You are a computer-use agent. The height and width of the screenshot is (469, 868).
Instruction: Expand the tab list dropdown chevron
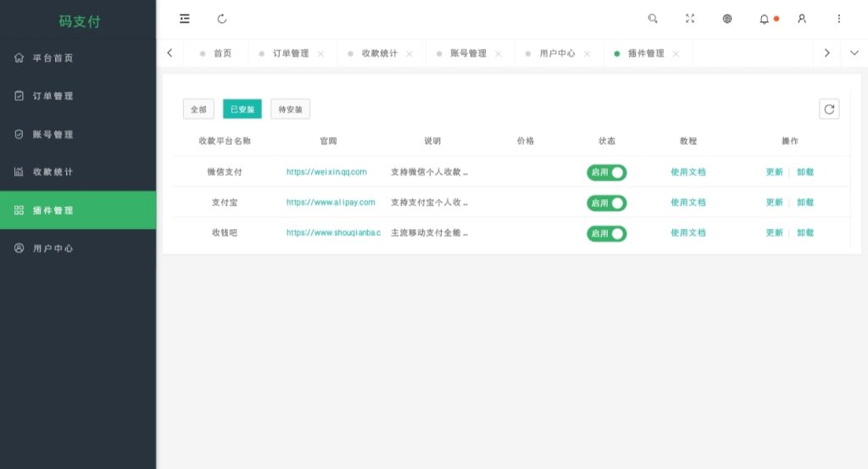854,53
